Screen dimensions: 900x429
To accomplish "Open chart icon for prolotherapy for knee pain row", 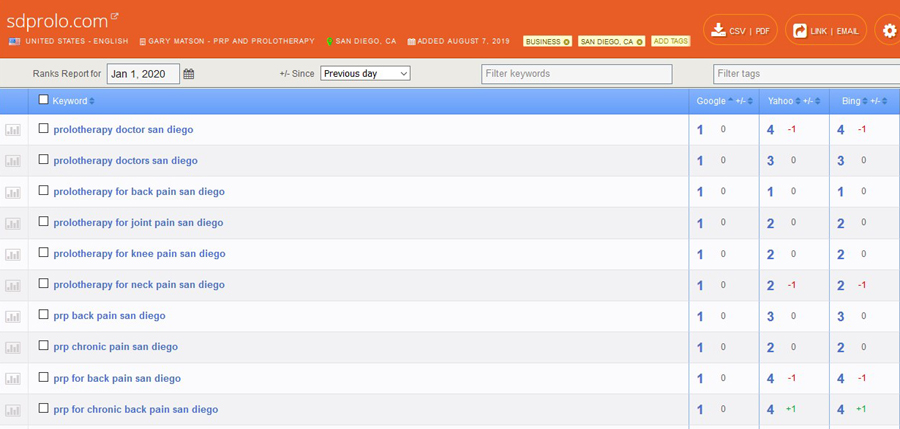I will click(x=13, y=255).
